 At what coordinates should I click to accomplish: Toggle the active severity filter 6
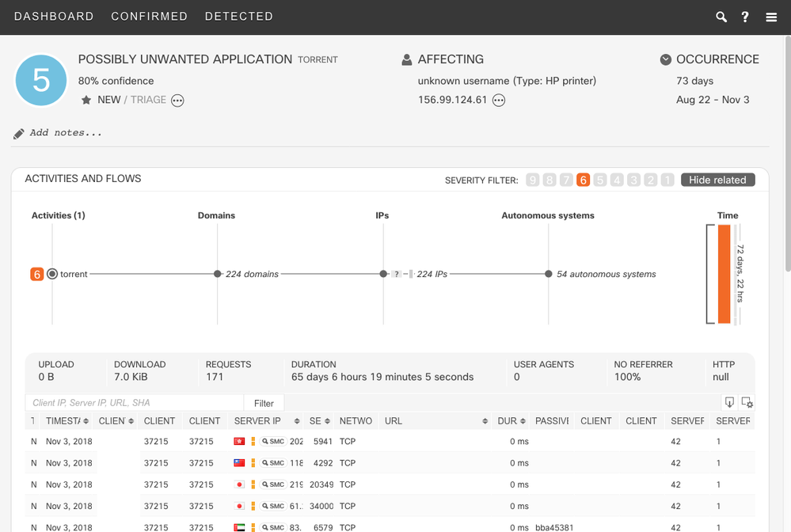point(584,180)
